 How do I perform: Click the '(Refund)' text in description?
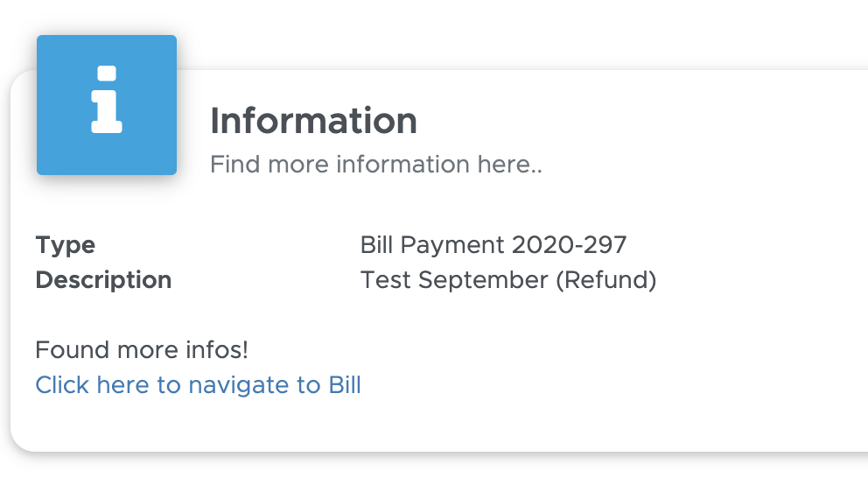click(606, 280)
